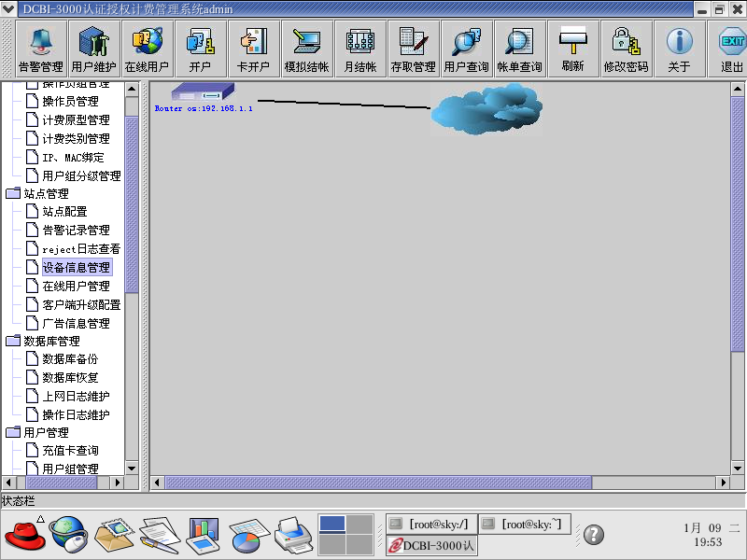Launch the spreadsheet pie chart icon in panel
This screenshot has height=560, width=747.
coord(249,535)
